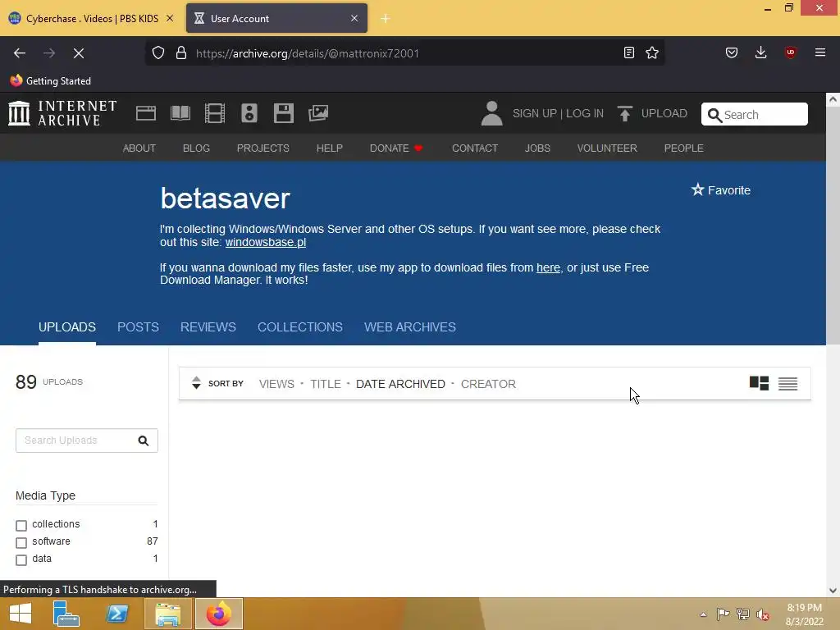Viewport: 840px width, 630px height.
Task: Check the software media type checkbox
Action: (x=21, y=543)
